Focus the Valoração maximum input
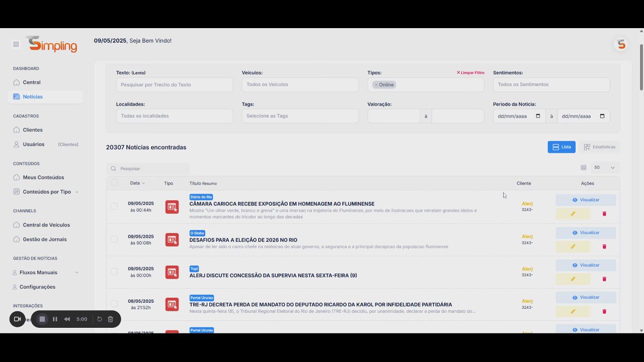The width and height of the screenshot is (644, 362). click(458, 116)
